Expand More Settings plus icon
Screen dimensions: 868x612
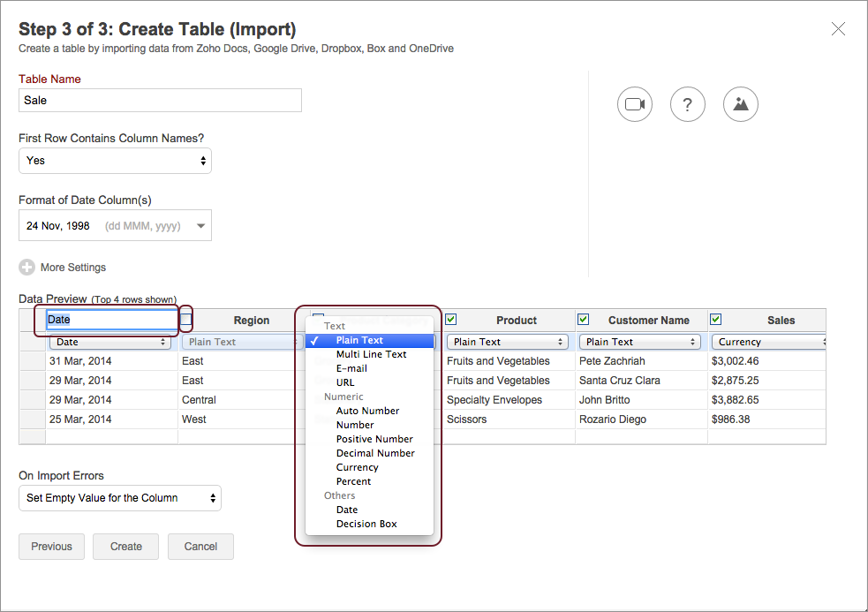(x=27, y=268)
